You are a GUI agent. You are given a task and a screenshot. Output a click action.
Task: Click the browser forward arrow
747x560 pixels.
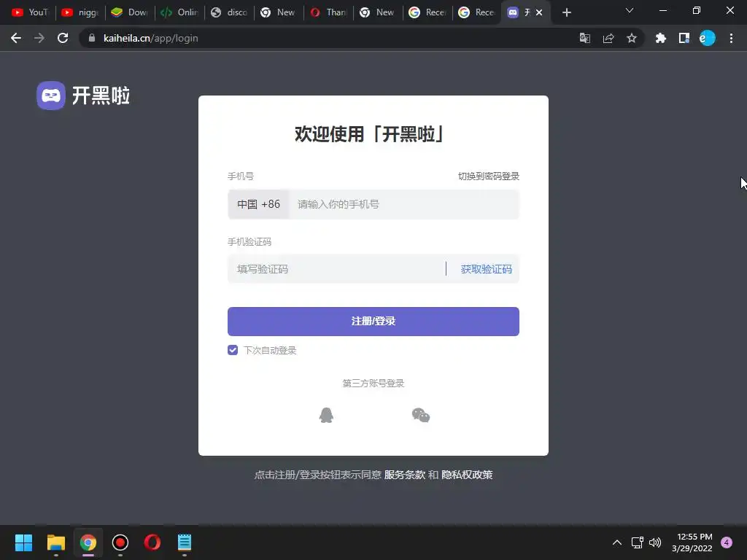pyautogui.click(x=39, y=38)
